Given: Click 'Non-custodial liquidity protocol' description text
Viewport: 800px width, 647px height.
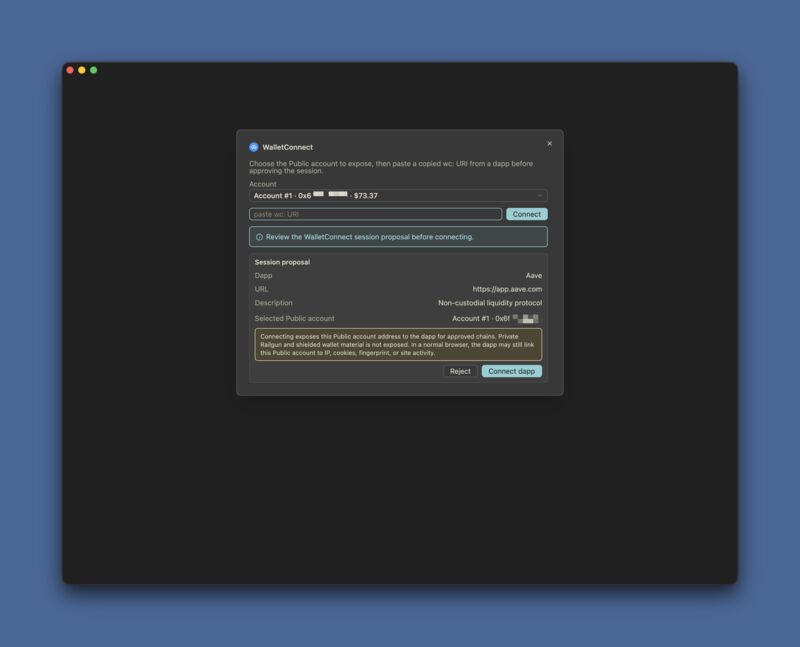Looking at the screenshot, I should (490, 303).
